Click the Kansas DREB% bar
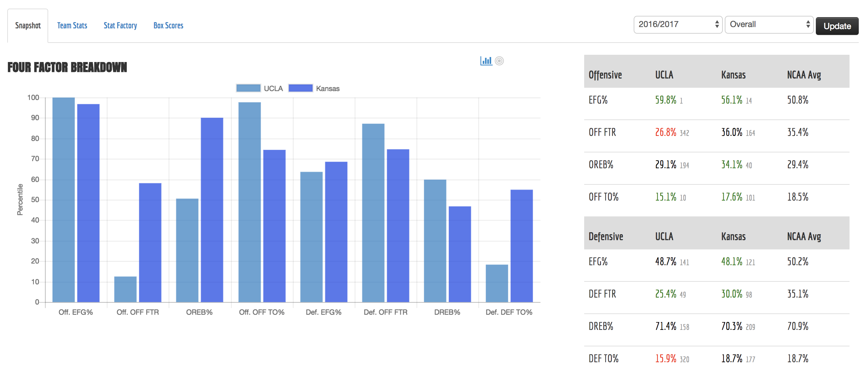This screenshot has height=384, width=868. (460, 254)
